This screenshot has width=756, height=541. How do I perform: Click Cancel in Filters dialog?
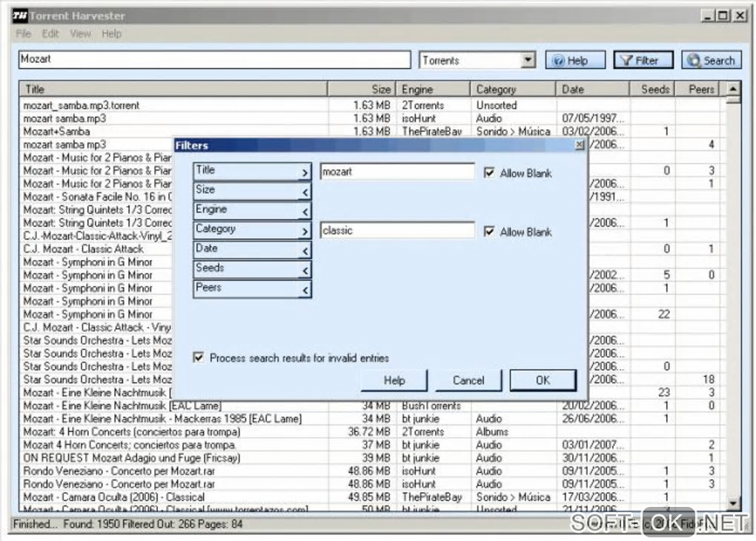[x=468, y=380]
